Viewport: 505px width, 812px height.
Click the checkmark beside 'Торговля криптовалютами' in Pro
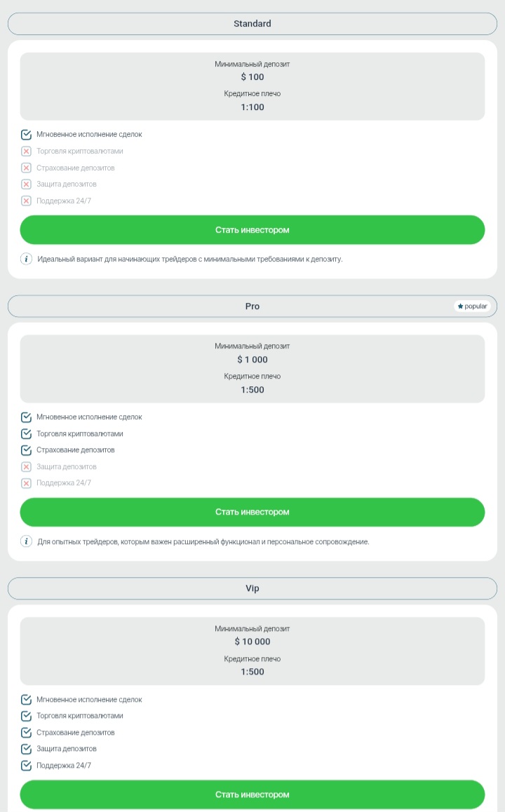(26, 433)
